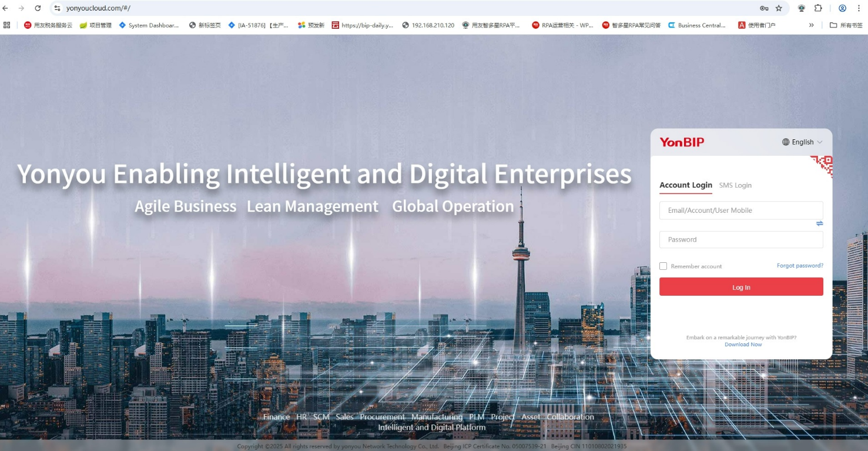This screenshot has width=868, height=451.
Task: Click the browser reload button
Action: point(38,8)
